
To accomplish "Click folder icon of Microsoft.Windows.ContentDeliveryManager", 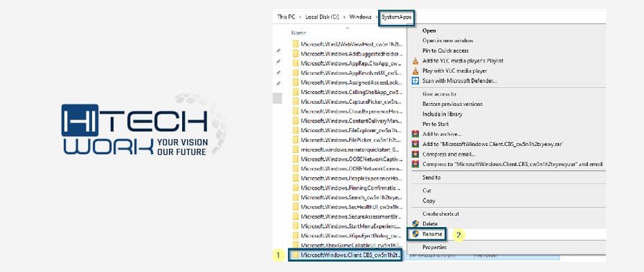I will [295, 120].
